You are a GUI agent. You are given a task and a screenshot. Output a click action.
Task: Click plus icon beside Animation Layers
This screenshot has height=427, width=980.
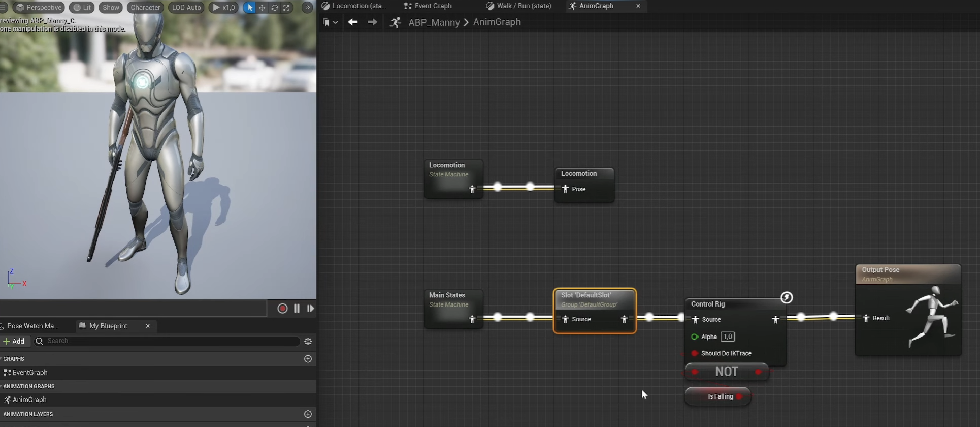tap(308, 414)
